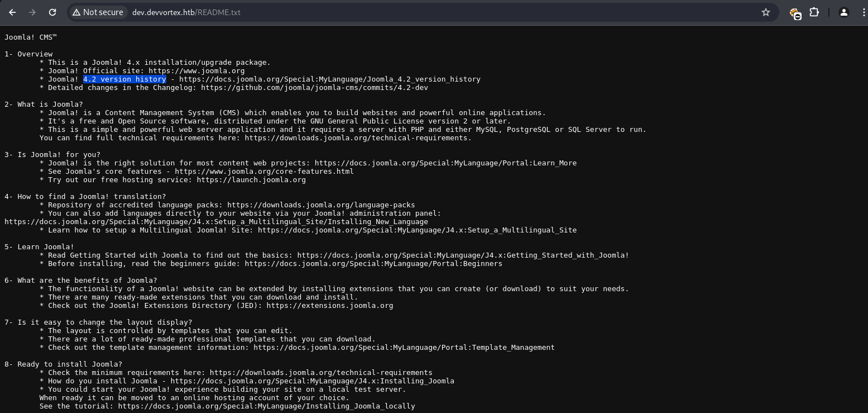Reload the README.txt page
Image resolution: width=868 pixels, height=413 pixels.
(52, 12)
